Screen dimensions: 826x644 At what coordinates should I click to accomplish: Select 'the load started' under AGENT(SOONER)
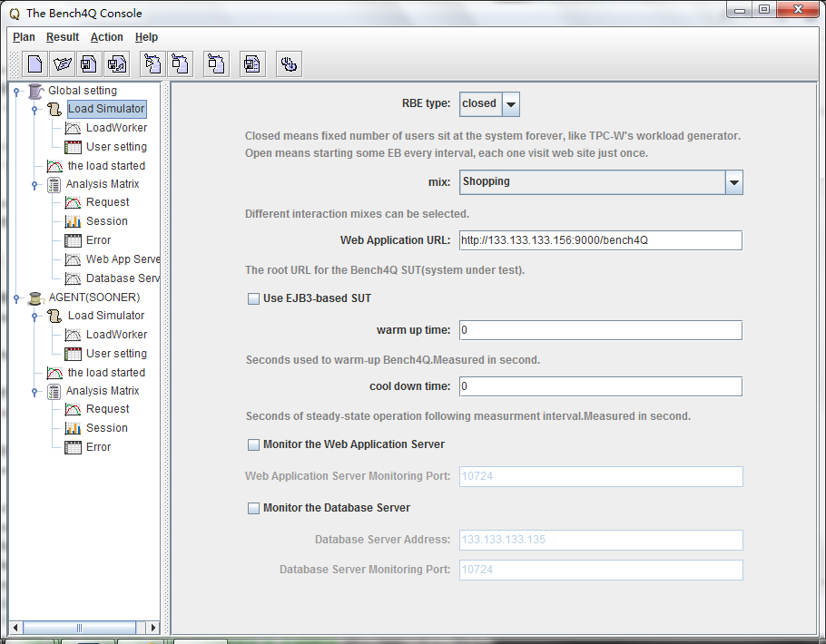pos(106,373)
